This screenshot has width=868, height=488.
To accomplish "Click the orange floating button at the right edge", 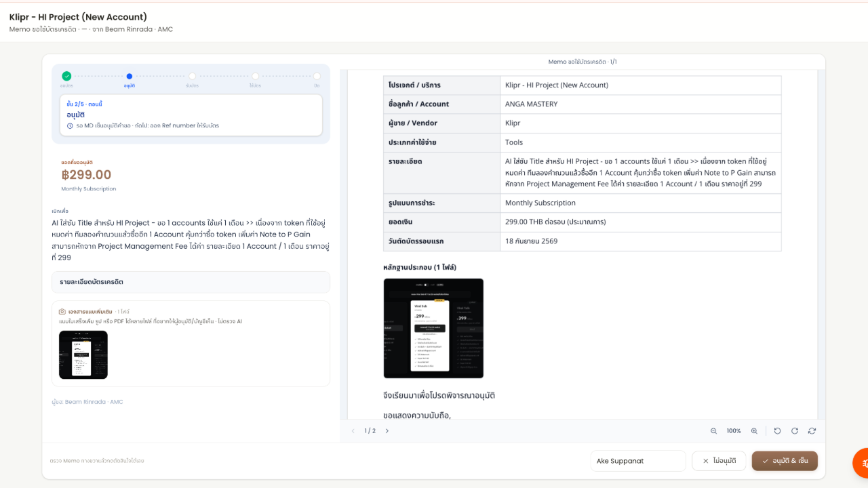I will (861, 463).
